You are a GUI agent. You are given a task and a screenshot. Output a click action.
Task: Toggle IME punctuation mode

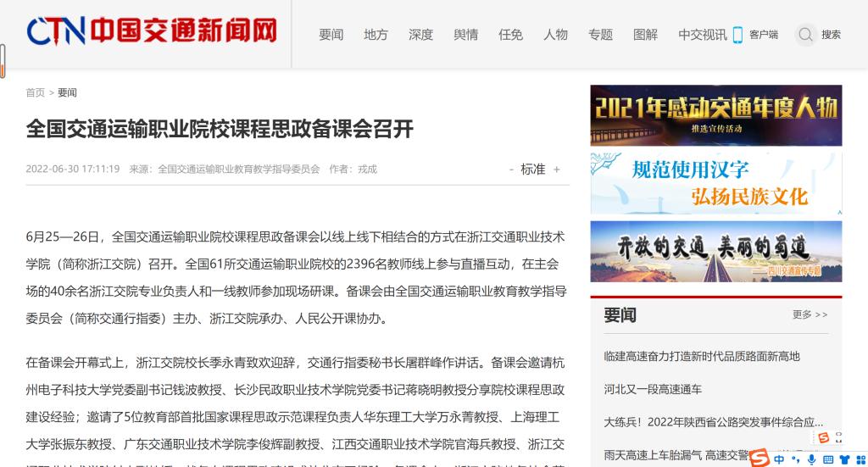[795, 459]
